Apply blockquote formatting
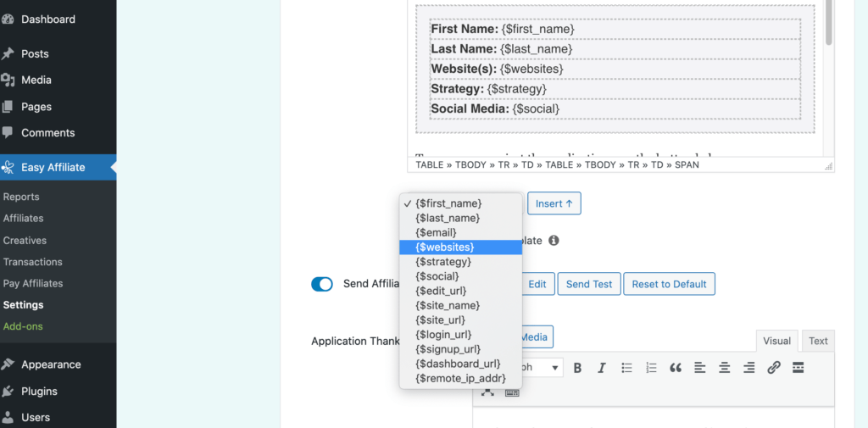Viewport: 868px width, 428px height. click(676, 368)
